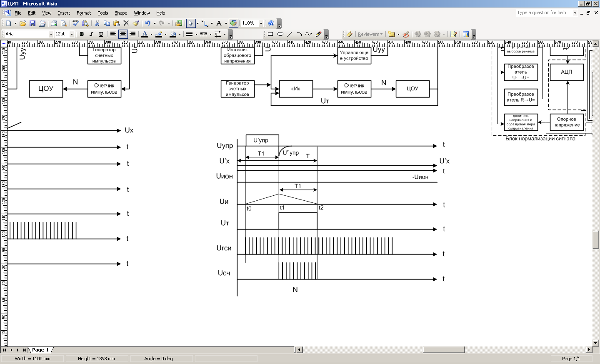The height and width of the screenshot is (364, 600).
Task: Open the File menu
Action: [x=18, y=13]
